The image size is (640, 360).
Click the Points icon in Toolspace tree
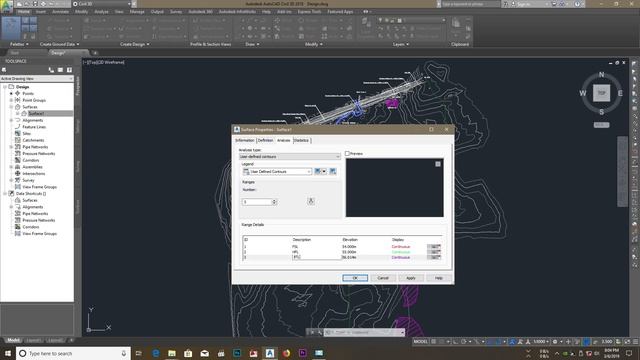[x=18, y=93]
